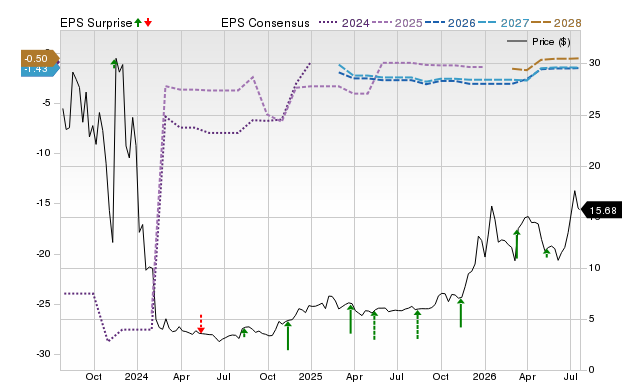Toggle the 2026 EPS consensus legend entry
The height and width of the screenshot is (382, 640).
pyautogui.click(x=450, y=23)
